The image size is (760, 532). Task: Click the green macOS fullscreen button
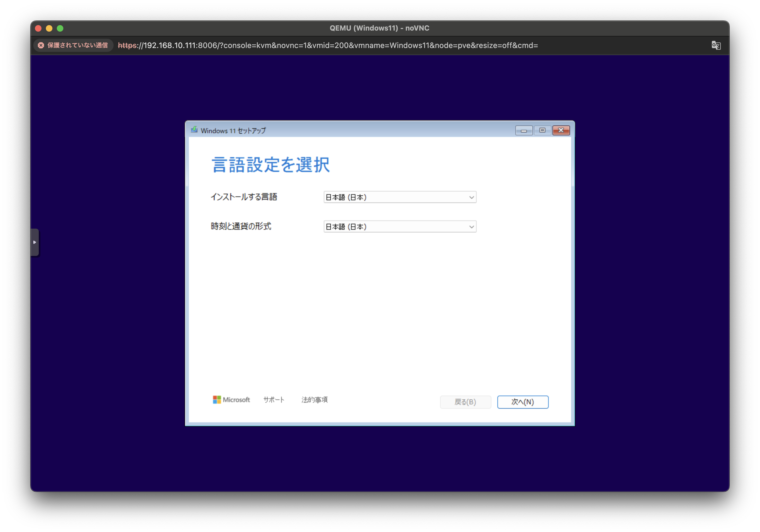tap(60, 28)
